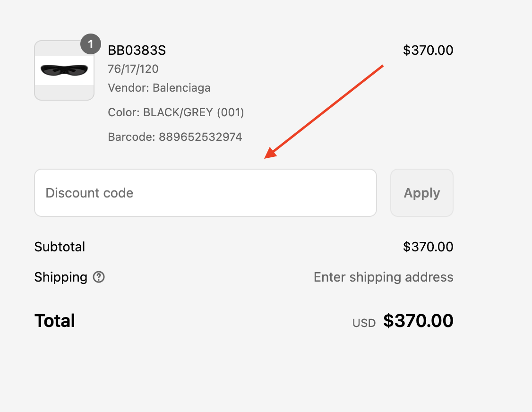The height and width of the screenshot is (412, 532).
Task: Click the Vendor: Balenciaga text
Action: [159, 88]
